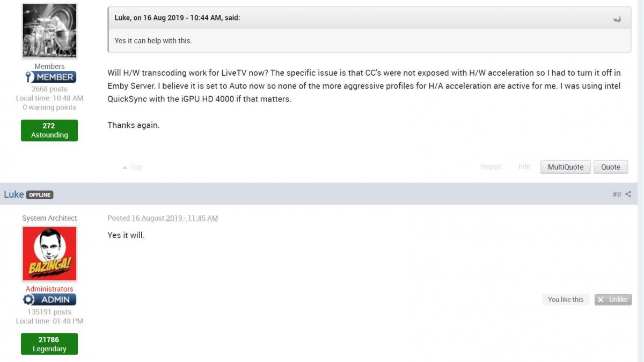
Task: Click the 21786 Legendary reputation badge
Action: coord(49,344)
